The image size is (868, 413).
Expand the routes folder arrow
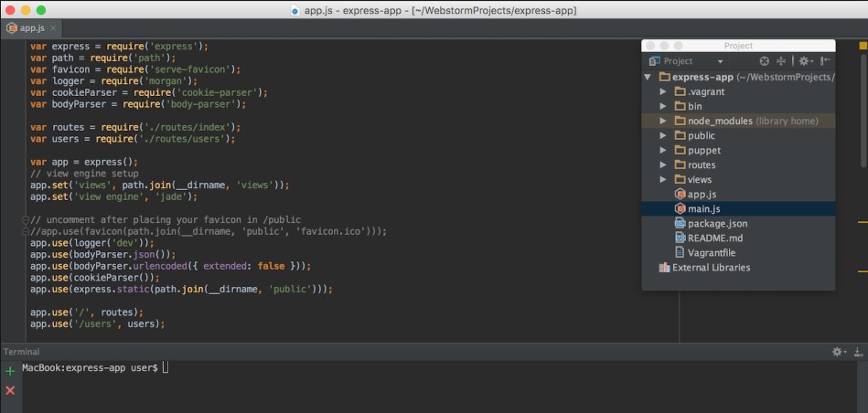pos(663,164)
